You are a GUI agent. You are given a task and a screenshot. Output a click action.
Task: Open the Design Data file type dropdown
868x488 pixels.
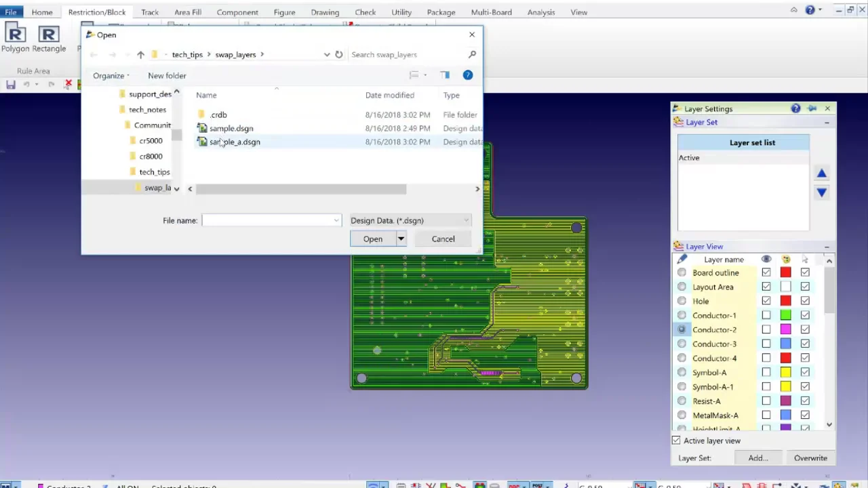[x=410, y=220]
